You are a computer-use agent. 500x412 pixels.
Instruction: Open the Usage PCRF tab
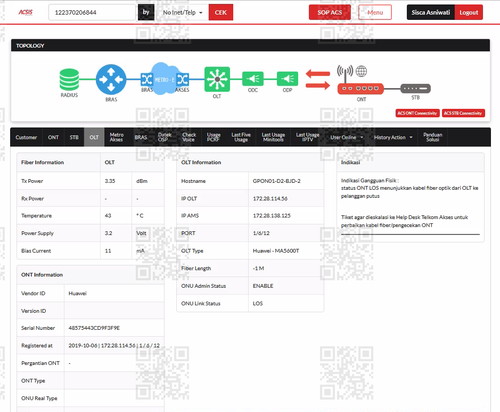coord(213,137)
